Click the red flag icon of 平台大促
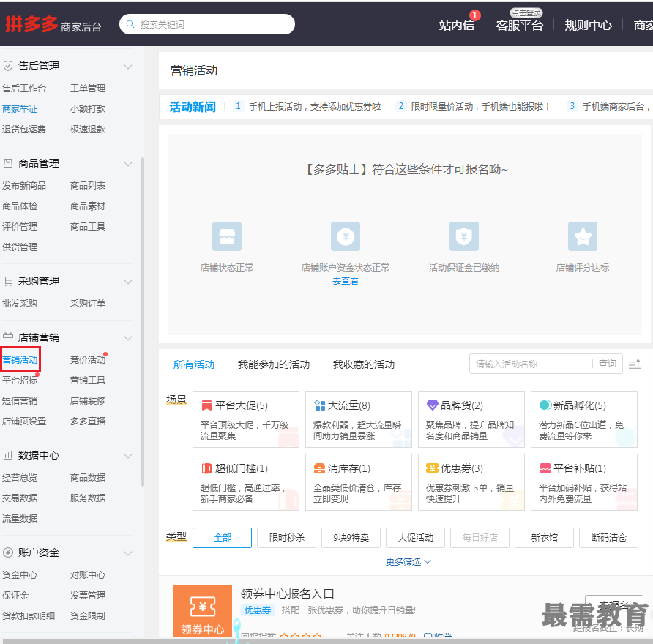 [206, 405]
